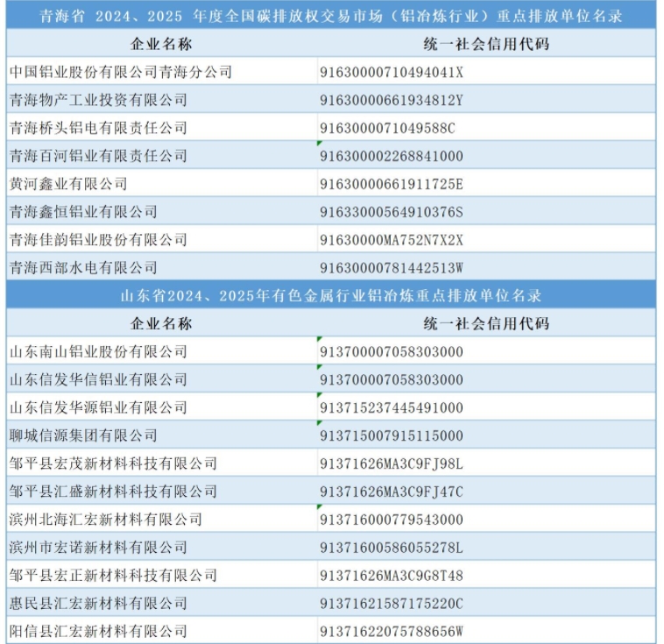Select cell 山东信发华源铝业有限公司
This screenshot has height=644, width=664.
(x=162, y=407)
